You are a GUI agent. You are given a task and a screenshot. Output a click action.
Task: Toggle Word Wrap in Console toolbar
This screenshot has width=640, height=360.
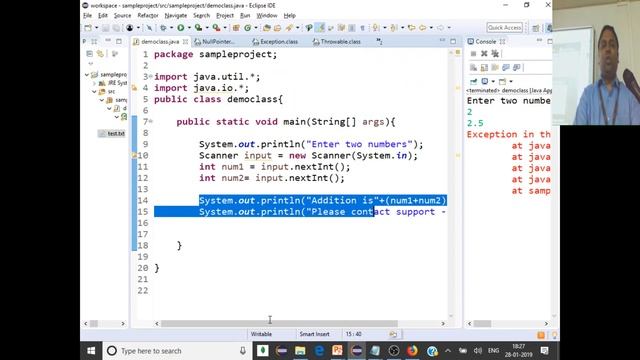coord(495,67)
